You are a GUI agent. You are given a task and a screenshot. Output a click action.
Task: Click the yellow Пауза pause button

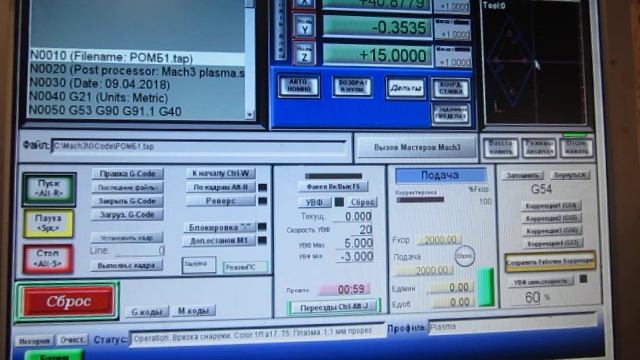click(x=49, y=223)
